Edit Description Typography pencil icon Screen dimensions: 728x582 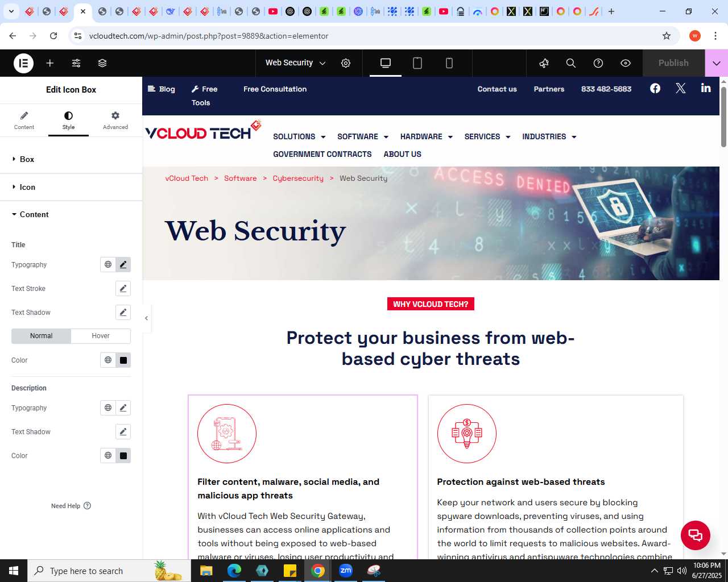123,408
